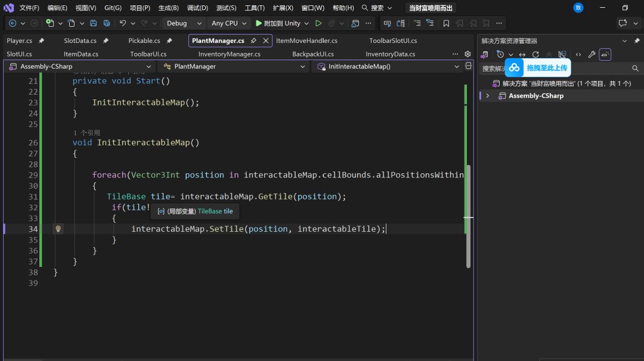Screen dimensions: 644x361
Task: Open the Any CPU platform dropdown
Action: (229, 23)
